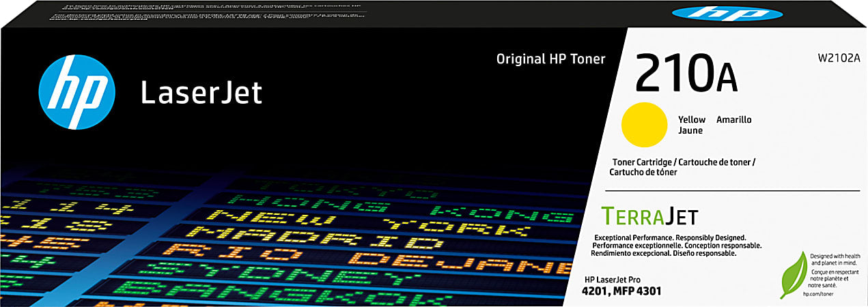Click the word "Jaune"
Viewport: 868px width, 307px height.
(690, 130)
